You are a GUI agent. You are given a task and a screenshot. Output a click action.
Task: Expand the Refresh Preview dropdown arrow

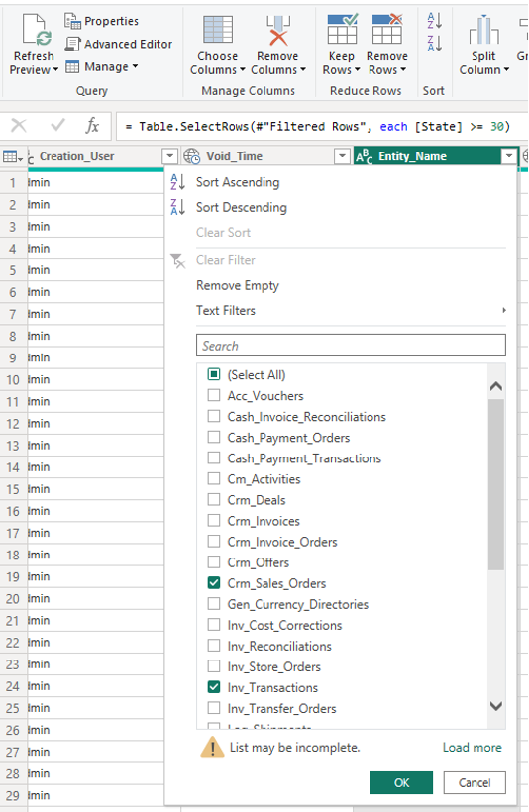tap(55, 70)
